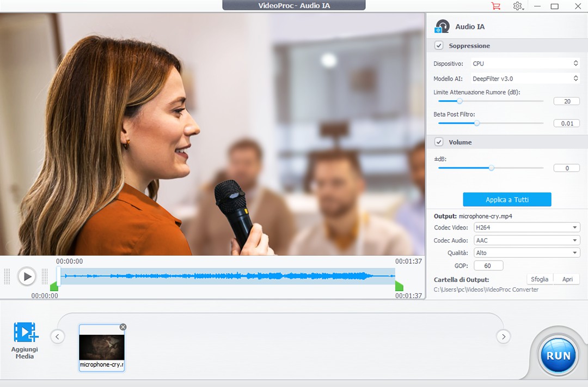Change the Codec Audio AAC dropdown
Image resolution: width=588 pixels, height=387 pixels.
tap(526, 240)
